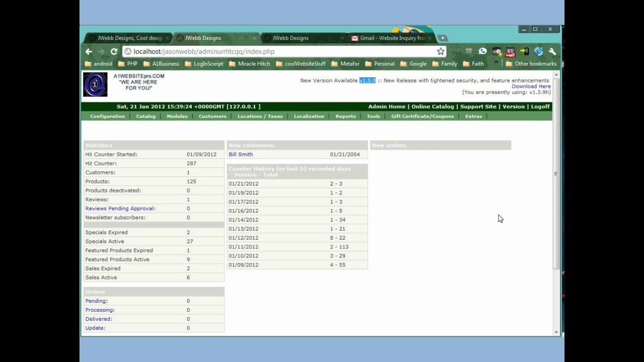View Update orders
The image size is (644, 362).
95,328
